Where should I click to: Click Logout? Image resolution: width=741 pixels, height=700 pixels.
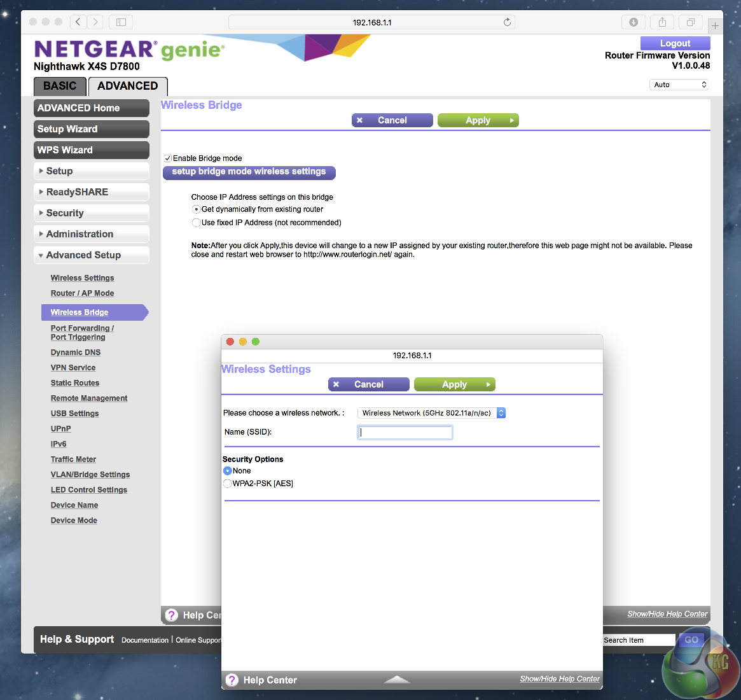coord(675,43)
